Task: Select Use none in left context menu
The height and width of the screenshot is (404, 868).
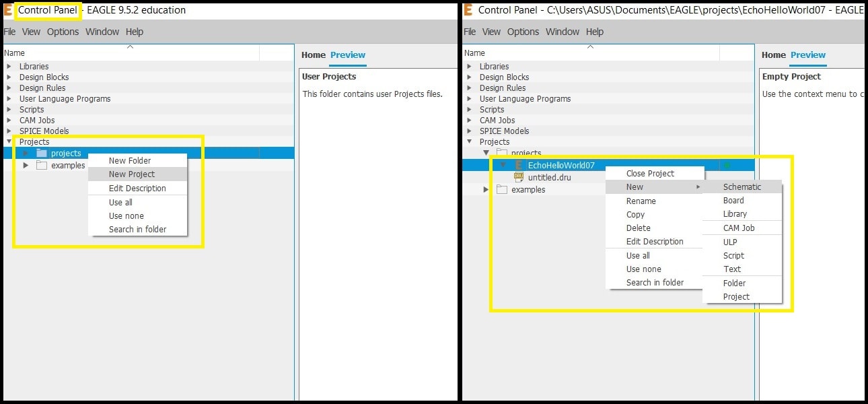Action: pyautogui.click(x=137, y=215)
